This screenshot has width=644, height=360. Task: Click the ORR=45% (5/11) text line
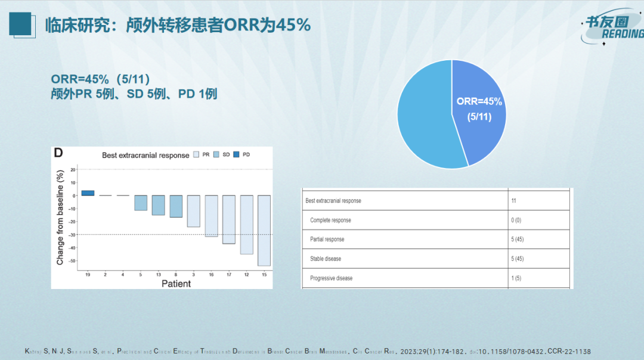(100, 79)
